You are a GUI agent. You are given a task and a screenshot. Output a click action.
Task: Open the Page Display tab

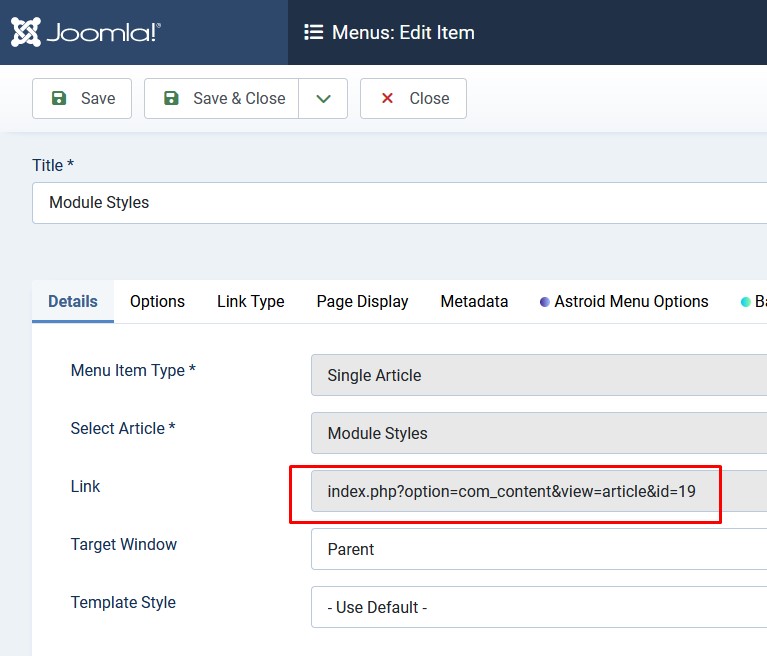pyautogui.click(x=362, y=301)
